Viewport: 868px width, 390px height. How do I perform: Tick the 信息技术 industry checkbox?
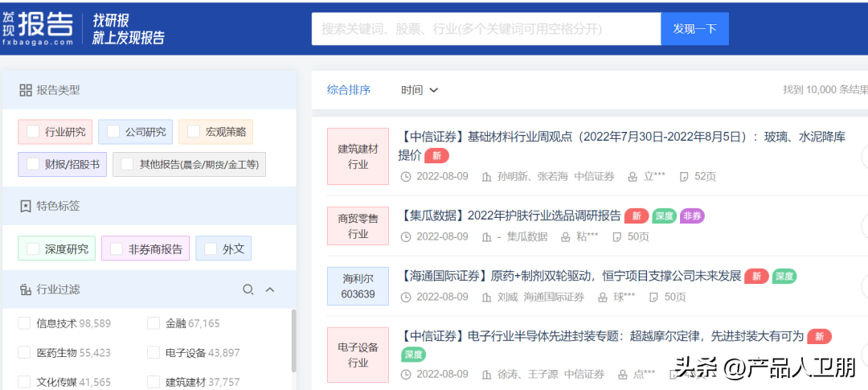24,323
